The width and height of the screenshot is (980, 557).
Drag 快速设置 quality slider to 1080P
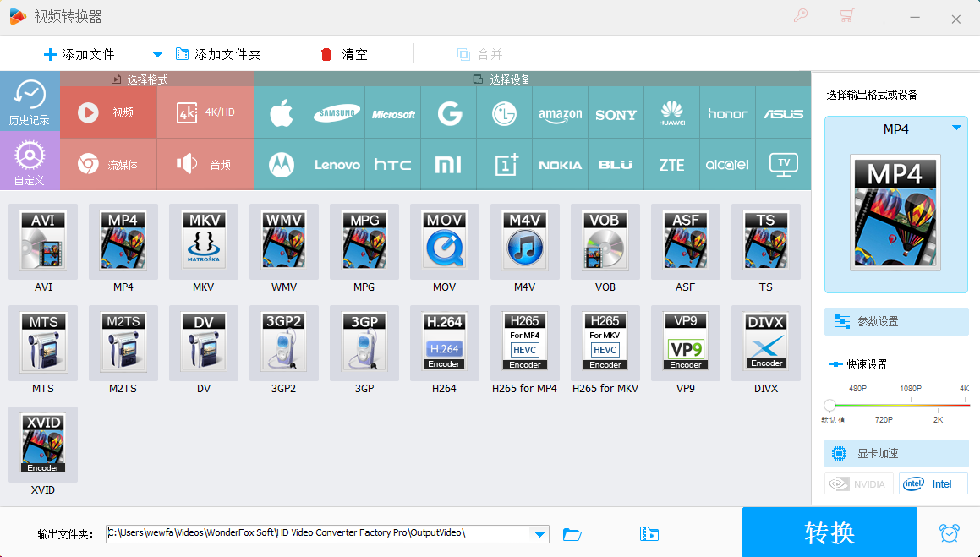point(909,404)
